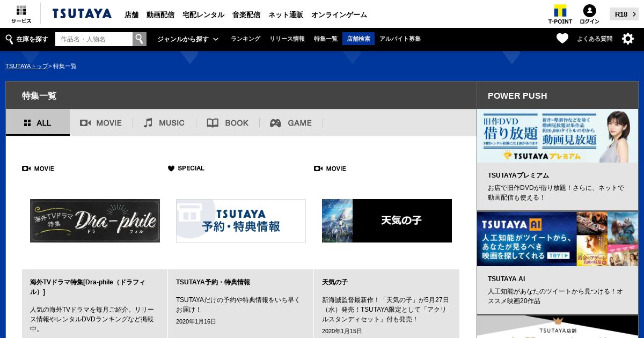The width and height of the screenshot is (644, 338).
Task: Click 海外TVドラマ特集 title text
Action: (x=87, y=287)
